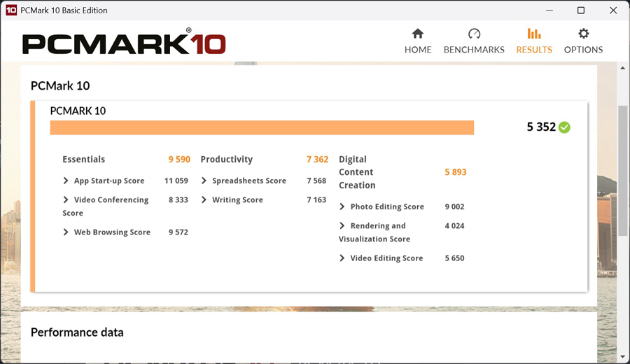Image resolution: width=630 pixels, height=364 pixels.
Task: Click the orange overall score bar
Action: click(x=262, y=128)
